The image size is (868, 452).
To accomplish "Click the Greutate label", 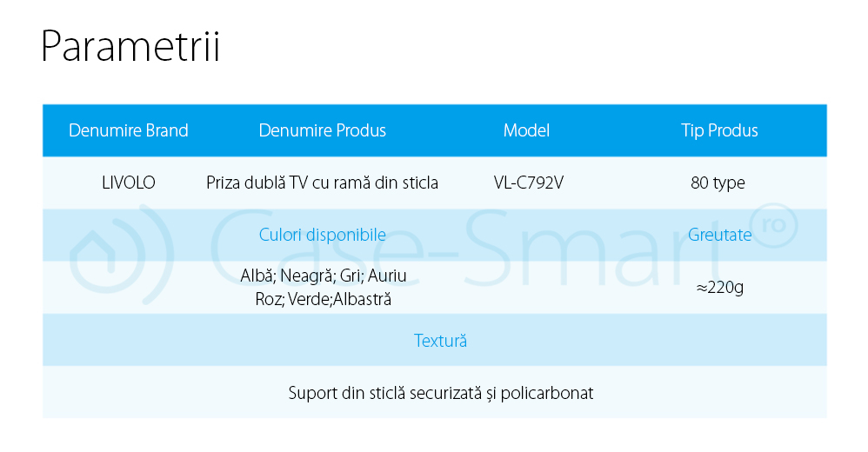I will (x=719, y=235).
